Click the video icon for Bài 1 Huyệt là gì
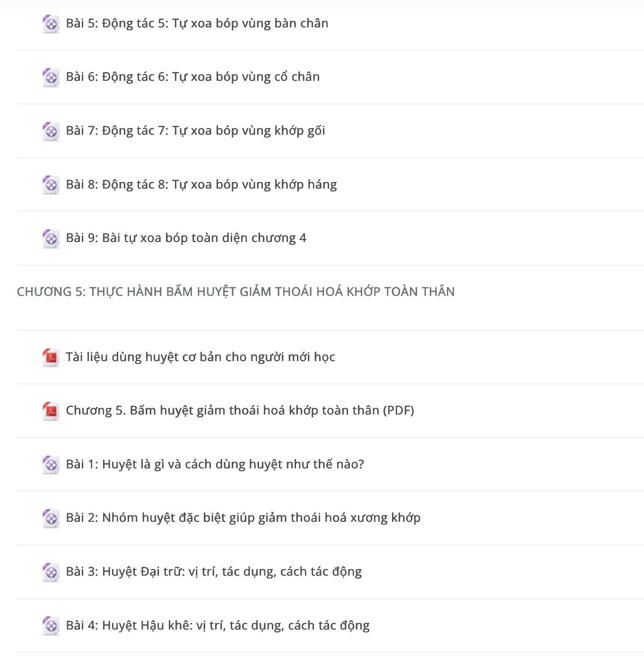Image resolution: width=644 pixels, height=656 pixels. pyautogui.click(x=51, y=465)
